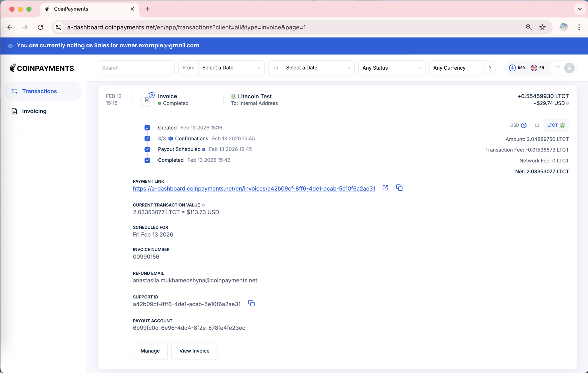Click the zoom magnifier icon in address bar
The image size is (588, 373).
529,27
